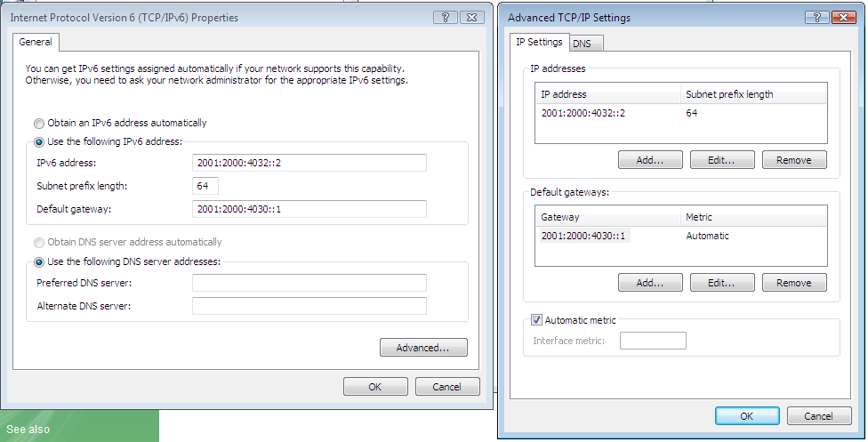Click the See also link

click(x=28, y=430)
